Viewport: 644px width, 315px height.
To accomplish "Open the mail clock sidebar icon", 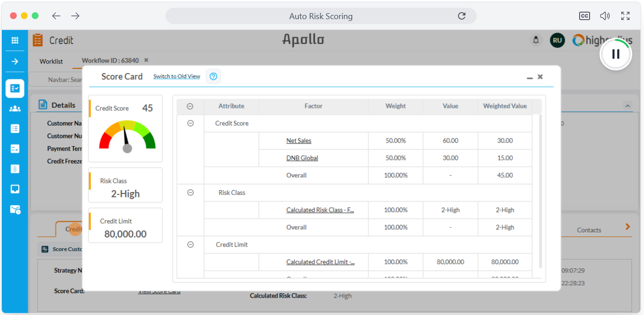I will click(15, 209).
